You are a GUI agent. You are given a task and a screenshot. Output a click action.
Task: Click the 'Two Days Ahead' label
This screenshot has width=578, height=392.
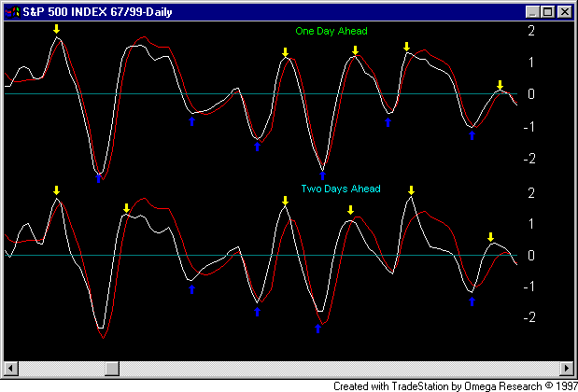coord(341,189)
